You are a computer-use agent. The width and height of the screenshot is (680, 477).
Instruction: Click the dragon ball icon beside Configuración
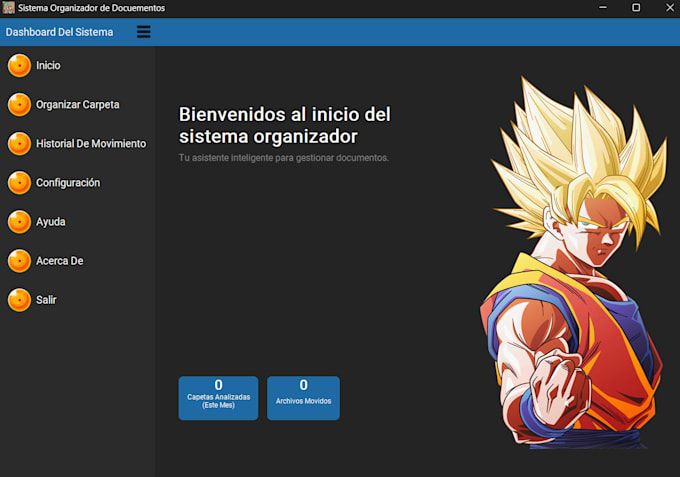pos(20,183)
